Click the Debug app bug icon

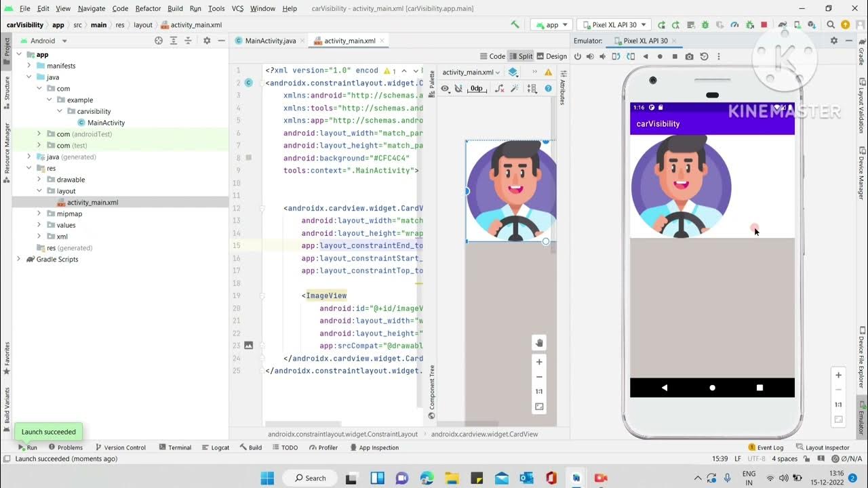(705, 24)
